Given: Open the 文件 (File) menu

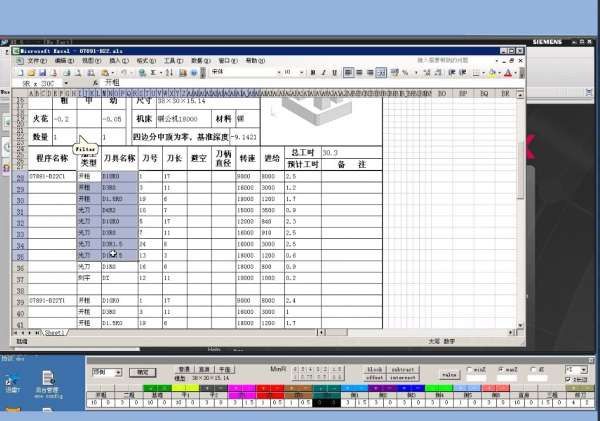Looking at the screenshot, I should click(37, 60).
